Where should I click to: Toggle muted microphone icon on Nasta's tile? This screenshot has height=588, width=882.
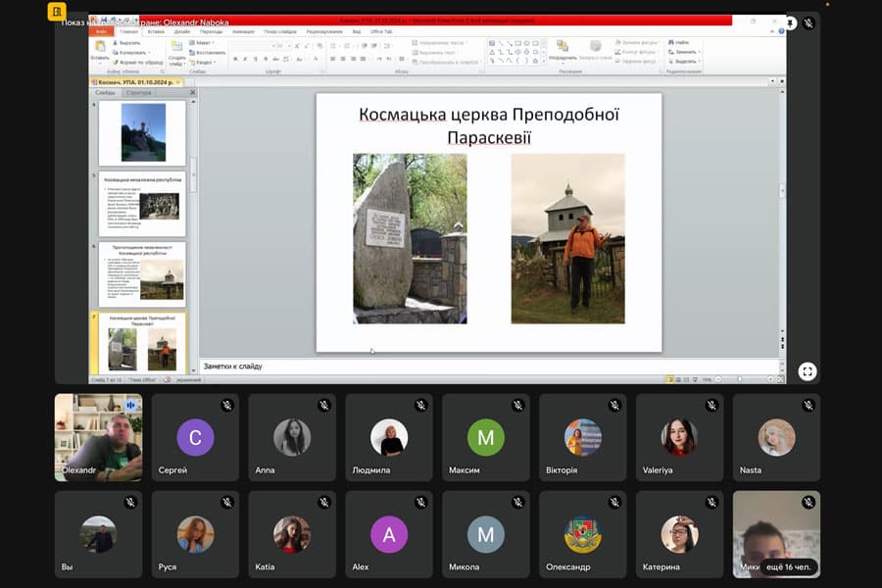pos(809,405)
